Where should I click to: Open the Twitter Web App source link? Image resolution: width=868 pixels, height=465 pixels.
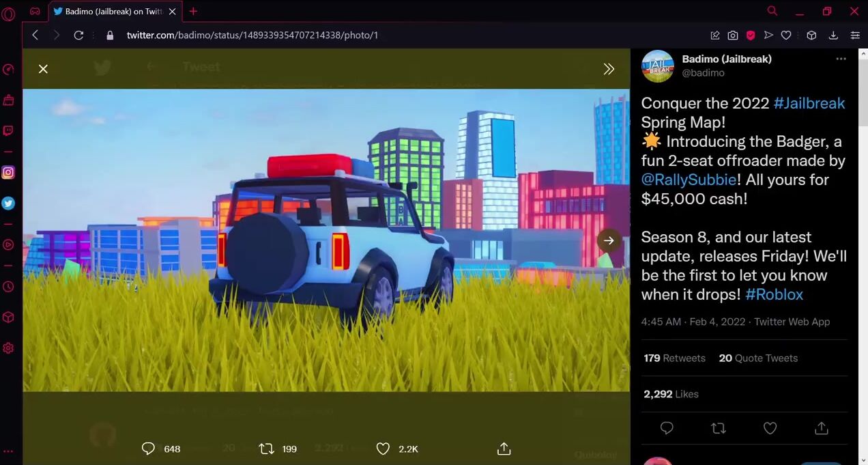point(792,322)
